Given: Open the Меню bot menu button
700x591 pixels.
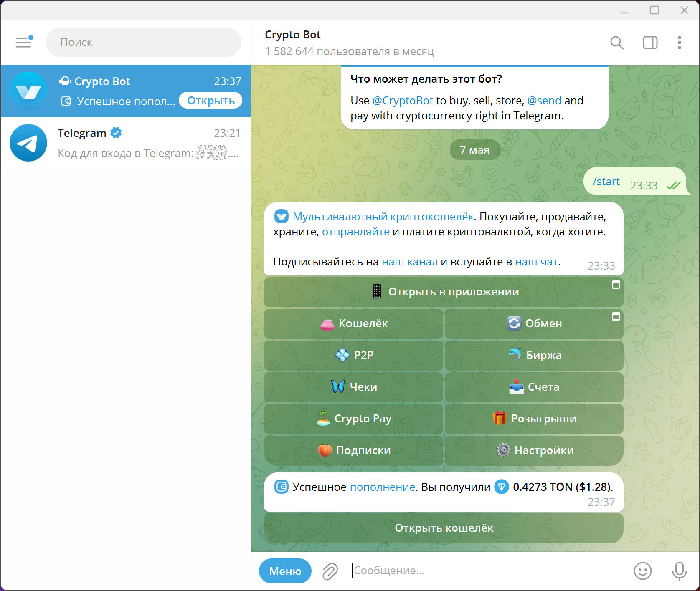Looking at the screenshot, I should point(285,571).
